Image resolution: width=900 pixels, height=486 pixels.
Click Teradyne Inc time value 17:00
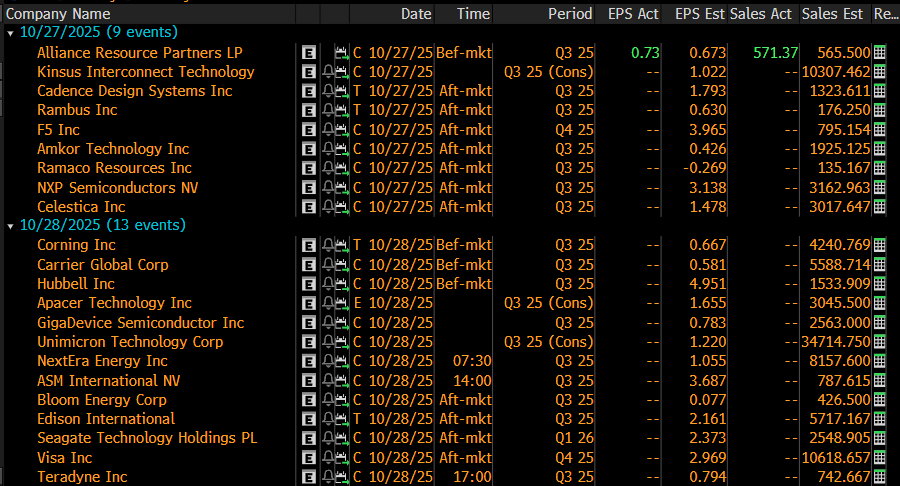472,477
